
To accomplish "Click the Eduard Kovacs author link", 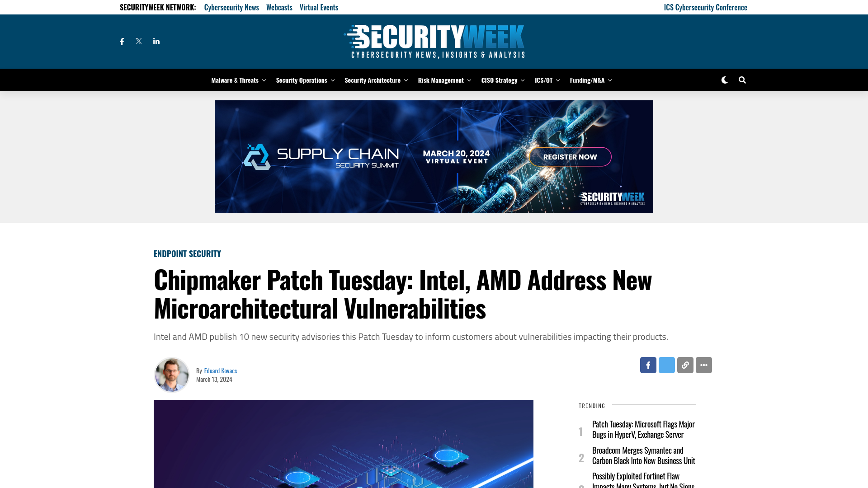I will (x=221, y=370).
